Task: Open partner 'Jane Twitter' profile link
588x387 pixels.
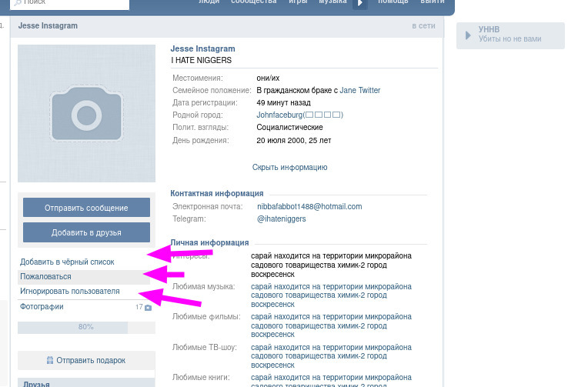Action: (360, 90)
